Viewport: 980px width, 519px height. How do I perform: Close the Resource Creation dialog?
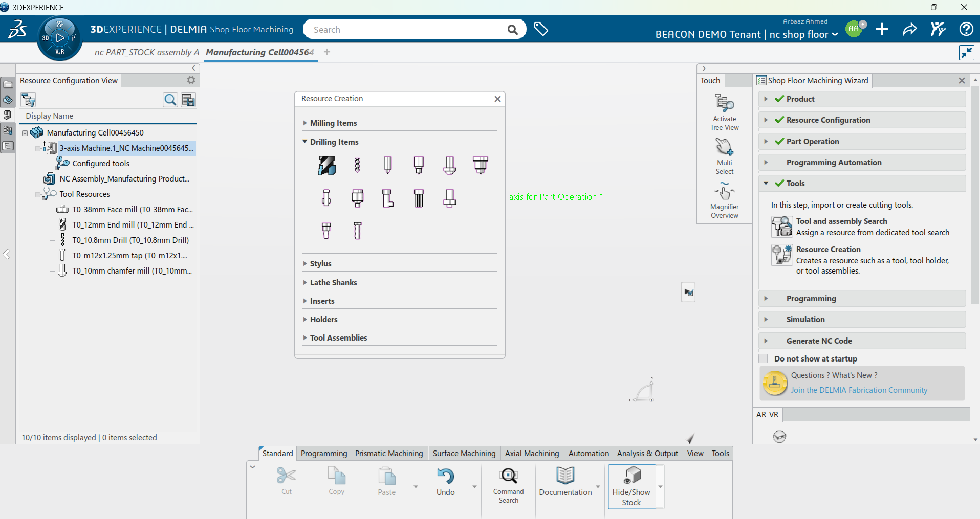[497, 99]
